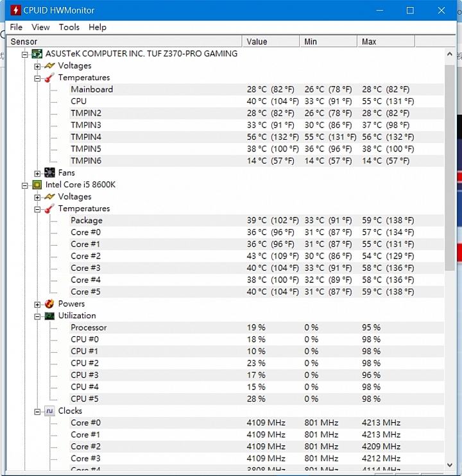Select the TMPIN5 row
462x476 pixels.
(x=257, y=149)
